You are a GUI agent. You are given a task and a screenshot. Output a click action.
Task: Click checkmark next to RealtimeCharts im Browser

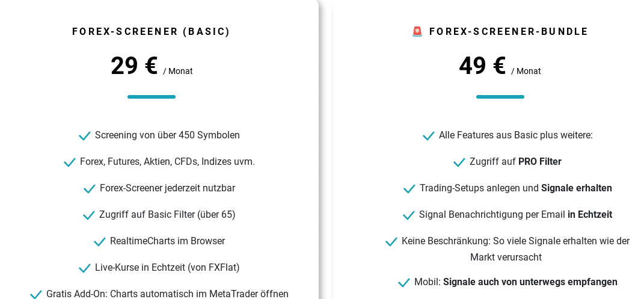[100, 242]
